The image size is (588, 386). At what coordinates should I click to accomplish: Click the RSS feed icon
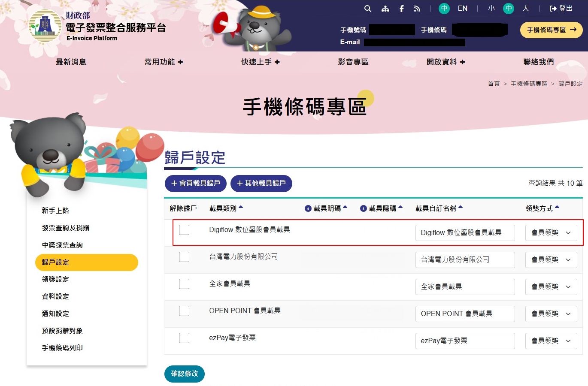tap(417, 9)
